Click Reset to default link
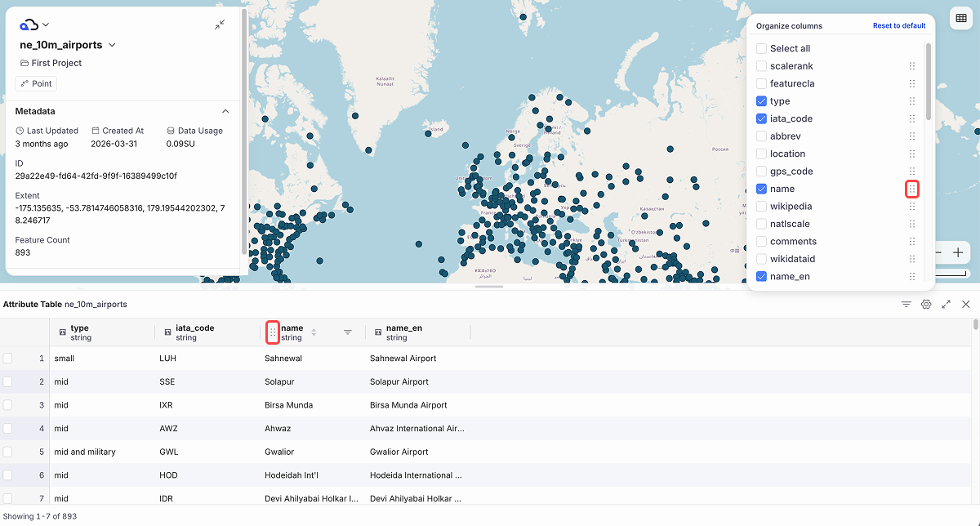This screenshot has width=980, height=526. tap(899, 25)
